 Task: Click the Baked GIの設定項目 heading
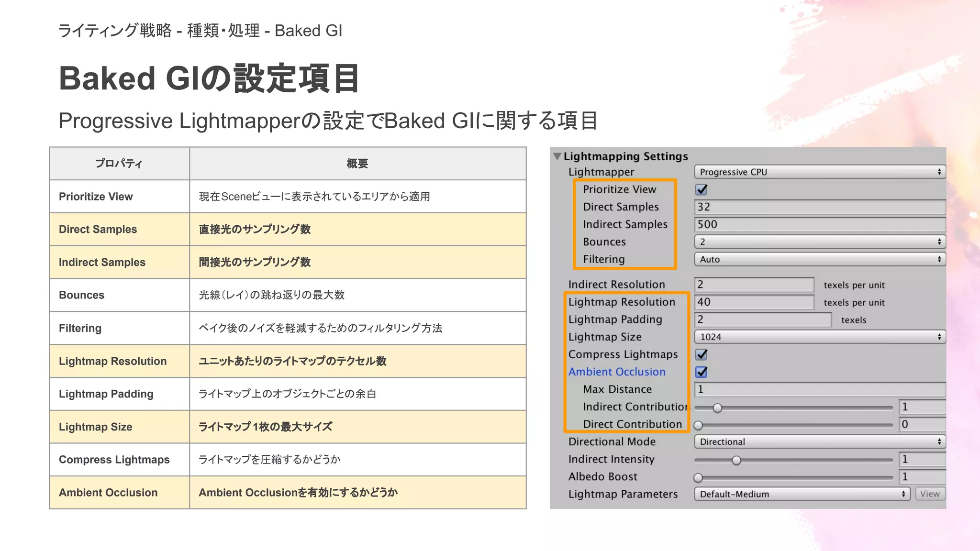209,78
